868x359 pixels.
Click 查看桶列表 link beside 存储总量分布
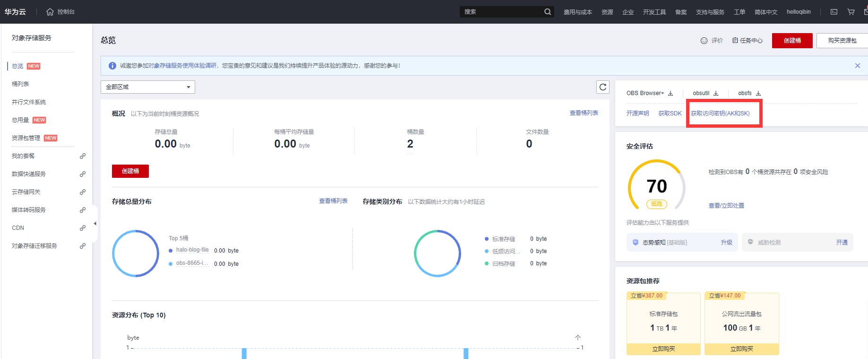click(334, 201)
